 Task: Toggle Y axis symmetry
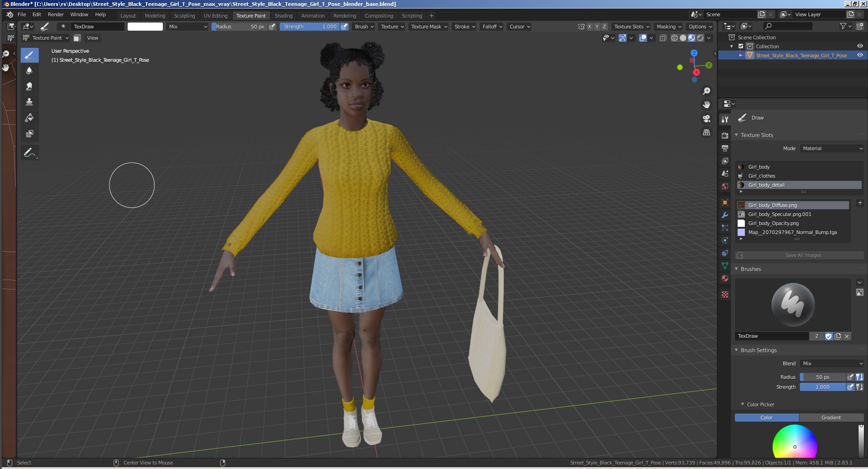tap(597, 27)
